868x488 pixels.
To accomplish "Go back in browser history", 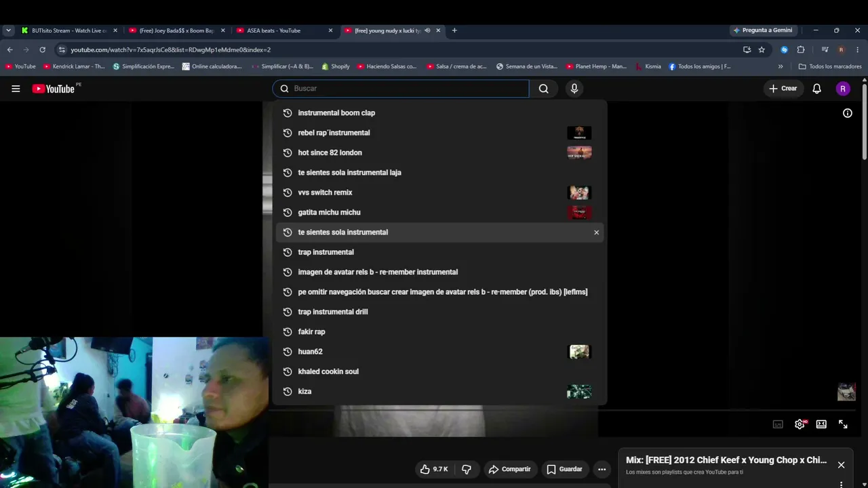I will click(9, 49).
